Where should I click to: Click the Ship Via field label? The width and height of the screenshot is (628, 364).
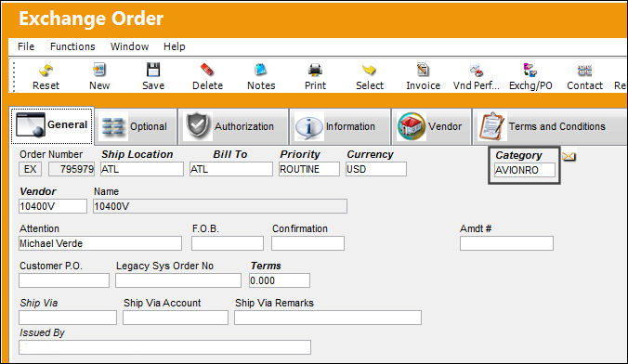(x=39, y=303)
